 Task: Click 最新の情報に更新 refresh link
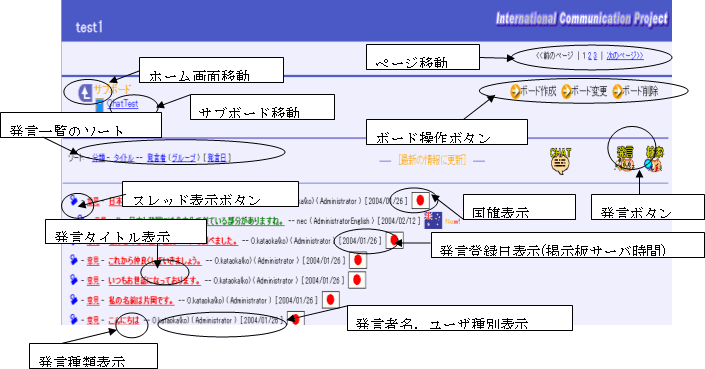(x=432, y=160)
